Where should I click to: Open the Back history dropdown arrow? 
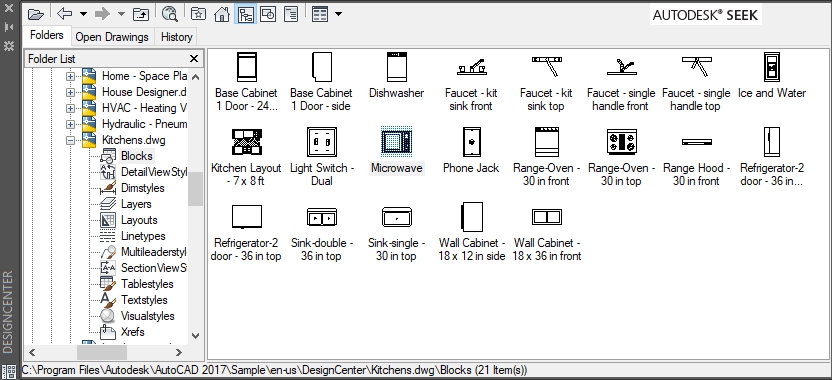(83, 14)
